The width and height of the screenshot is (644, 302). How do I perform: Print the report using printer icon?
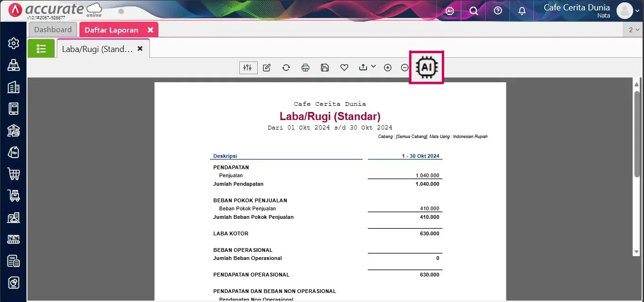click(x=305, y=68)
